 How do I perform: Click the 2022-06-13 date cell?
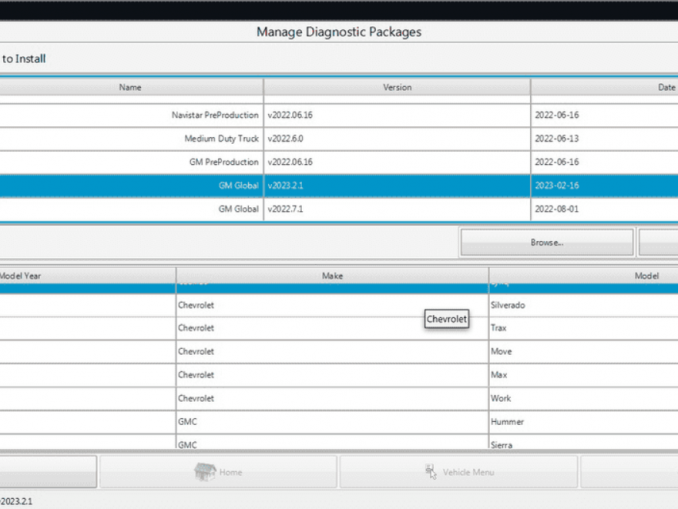coord(557,139)
